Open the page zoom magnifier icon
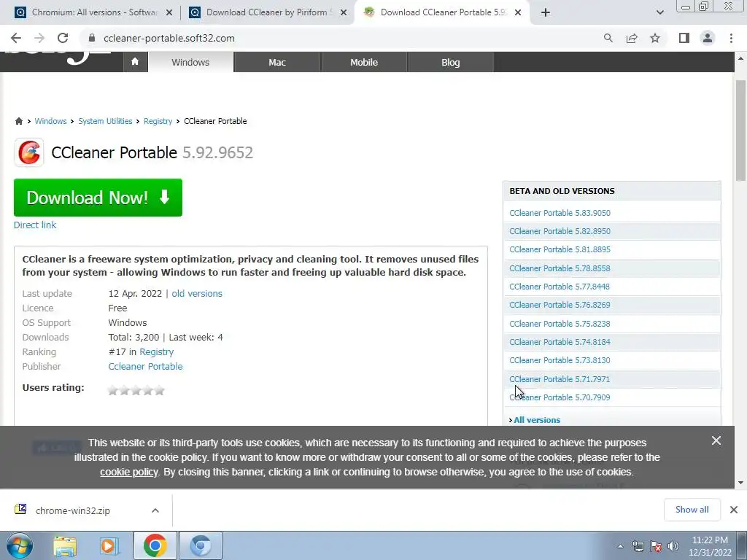Screen dimensions: 747x560 point(608,38)
